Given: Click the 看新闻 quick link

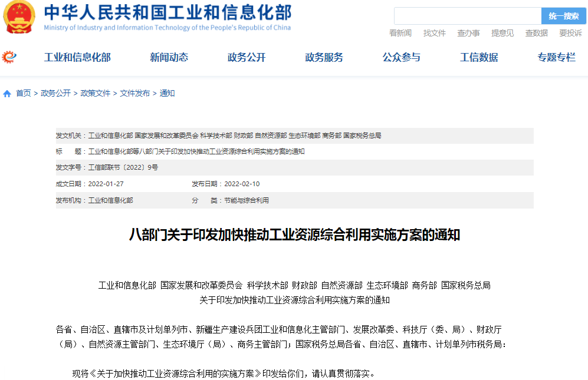Looking at the screenshot, I should click(x=400, y=33).
